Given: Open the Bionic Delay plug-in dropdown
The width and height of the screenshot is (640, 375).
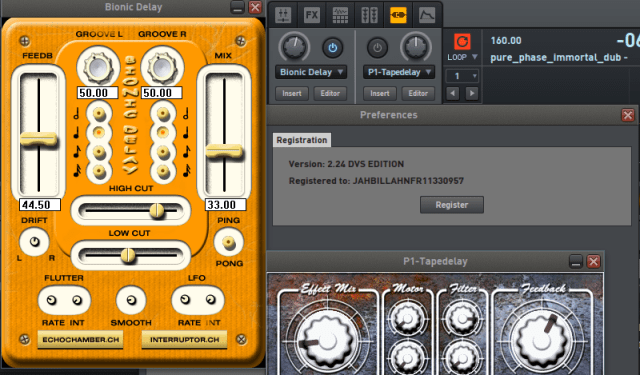Looking at the screenshot, I should tap(311, 72).
